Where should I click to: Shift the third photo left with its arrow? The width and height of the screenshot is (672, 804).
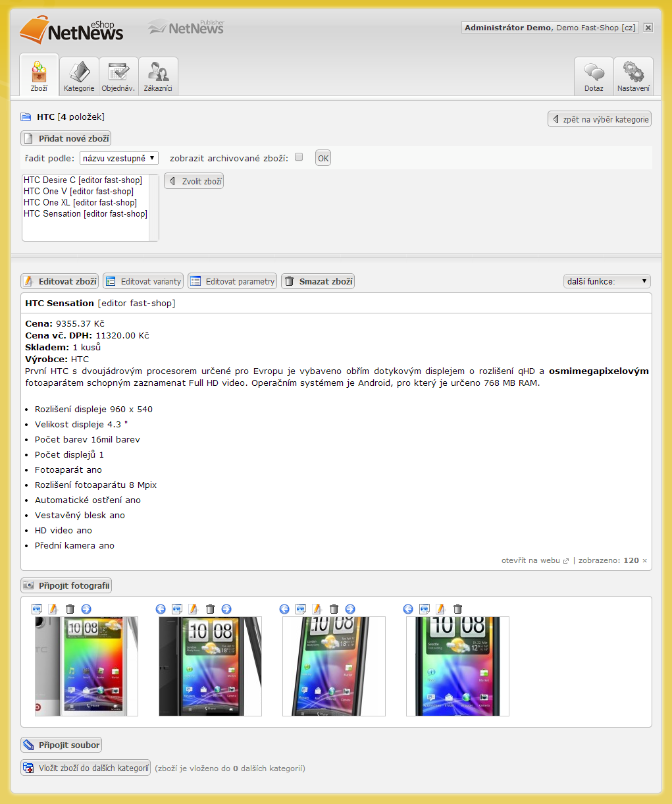coord(284,609)
